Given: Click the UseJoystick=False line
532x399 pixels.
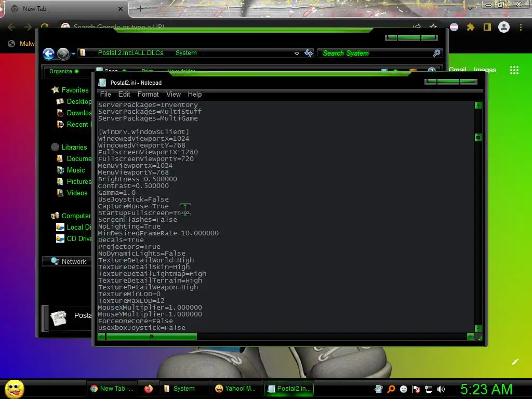Looking at the screenshot, I should (x=134, y=199).
